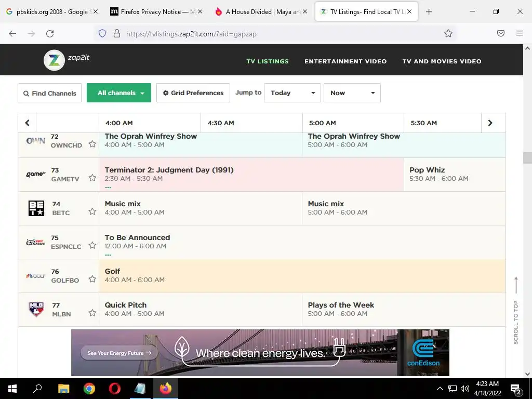Click SCROLL TO TOP arrow

516,285
